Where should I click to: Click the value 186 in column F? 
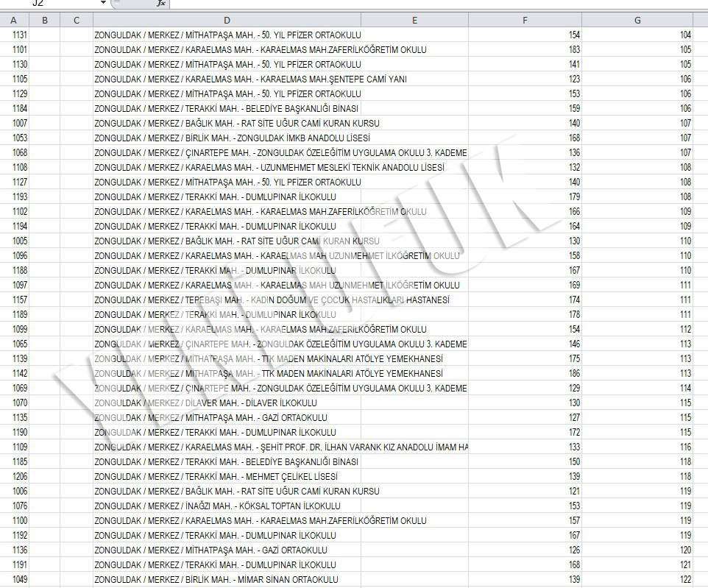pyautogui.click(x=573, y=374)
